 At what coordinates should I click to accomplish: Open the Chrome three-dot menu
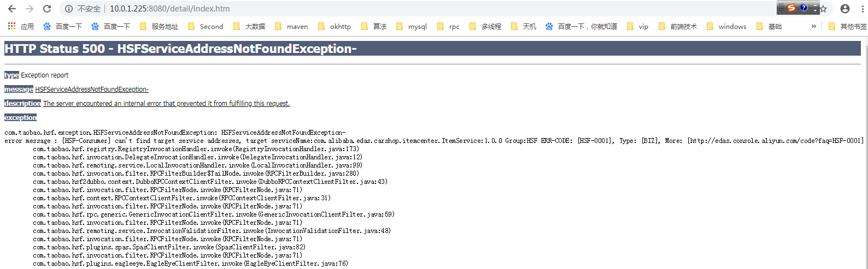click(x=862, y=9)
